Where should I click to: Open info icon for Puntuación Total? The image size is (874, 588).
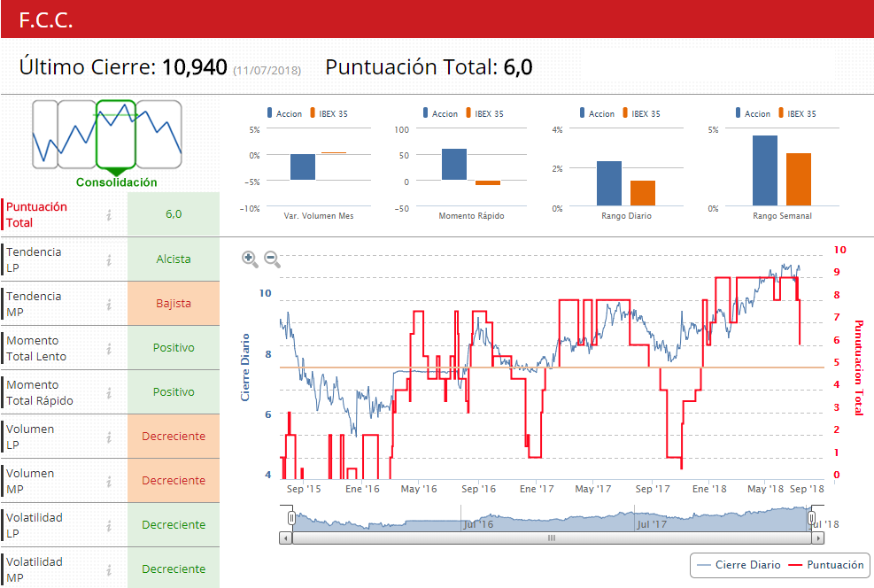pyautogui.click(x=109, y=214)
